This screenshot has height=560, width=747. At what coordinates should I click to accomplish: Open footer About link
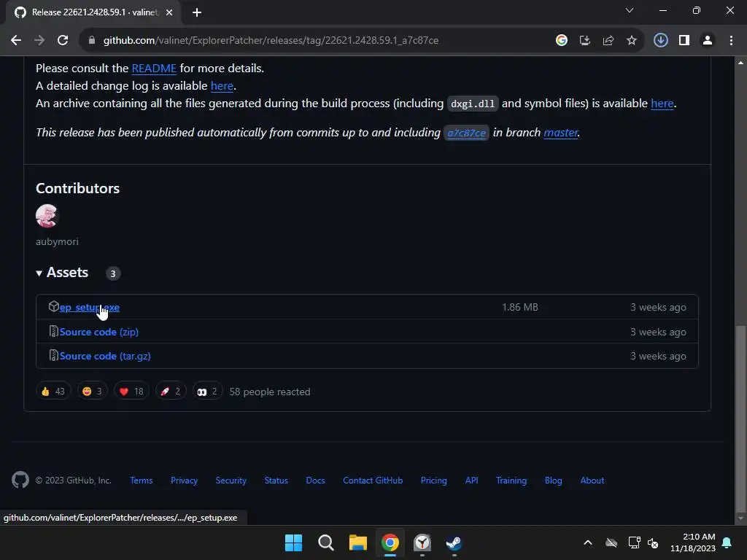[x=592, y=481]
